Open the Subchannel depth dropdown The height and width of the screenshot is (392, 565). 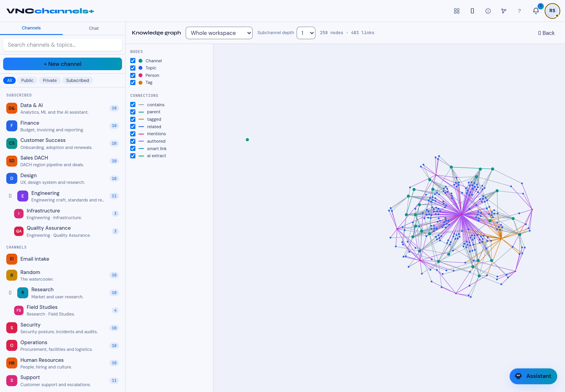click(306, 33)
